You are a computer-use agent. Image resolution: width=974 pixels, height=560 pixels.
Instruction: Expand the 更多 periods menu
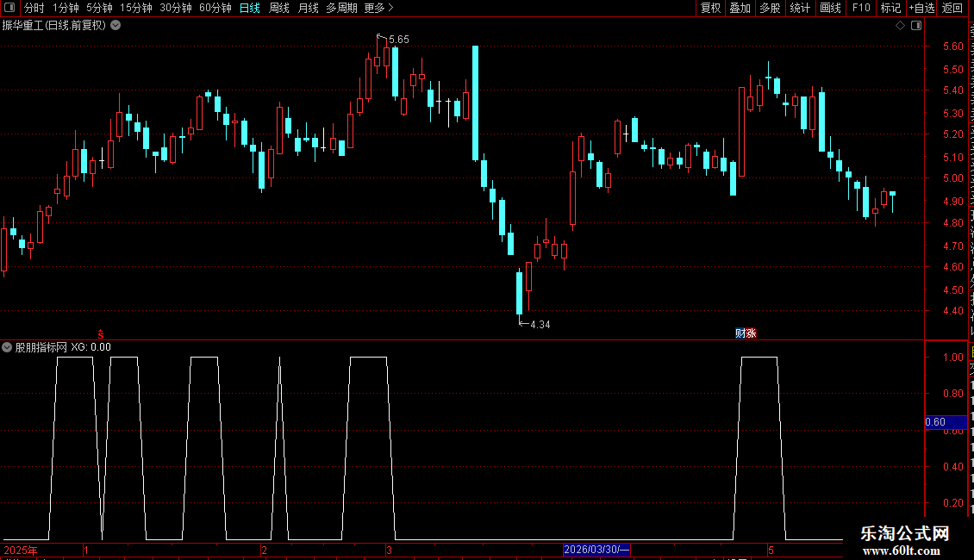379,8
